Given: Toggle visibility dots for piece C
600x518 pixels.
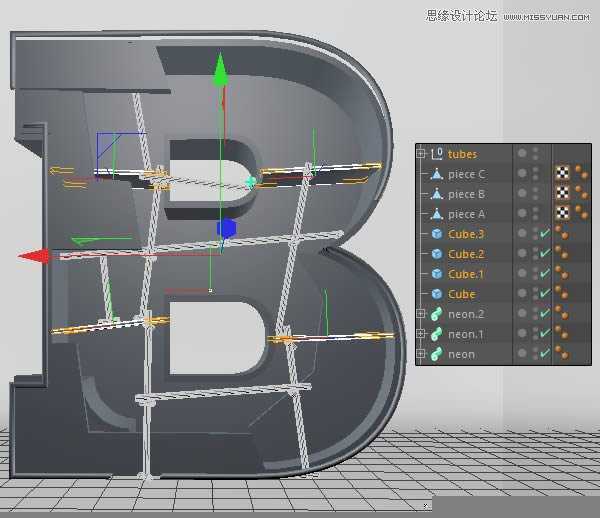Looking at the screenshot, I should pos(535,174).
